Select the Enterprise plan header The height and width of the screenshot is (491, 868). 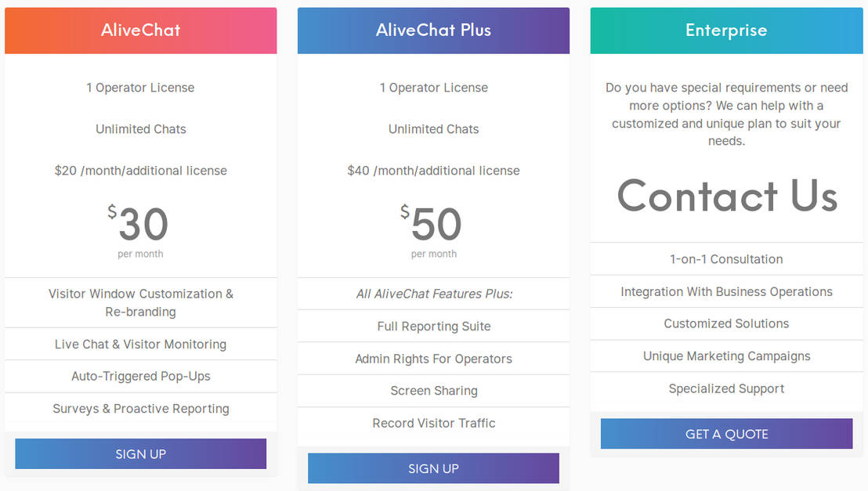(726, 31)
